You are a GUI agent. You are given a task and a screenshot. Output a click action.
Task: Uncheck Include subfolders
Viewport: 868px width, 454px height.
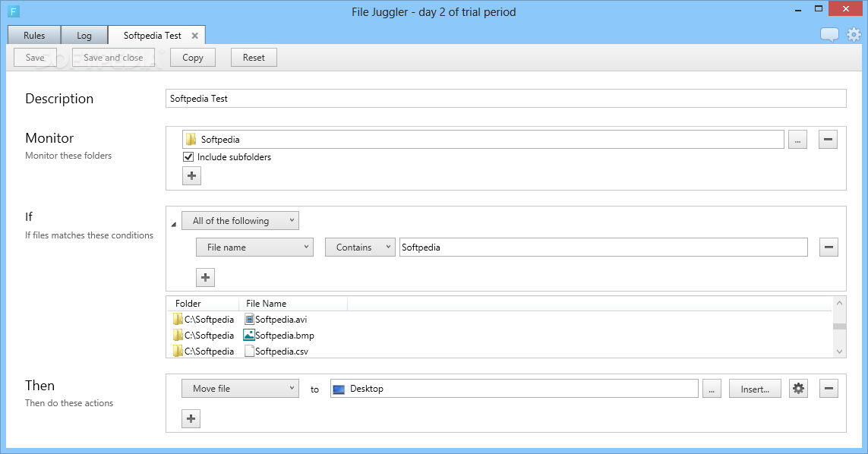(188, 156)
